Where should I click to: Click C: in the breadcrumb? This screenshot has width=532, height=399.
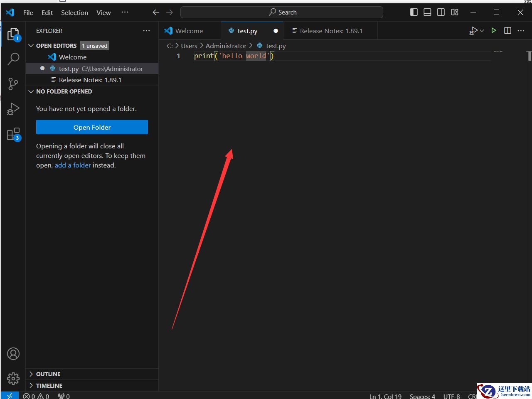tap(170, 46)
